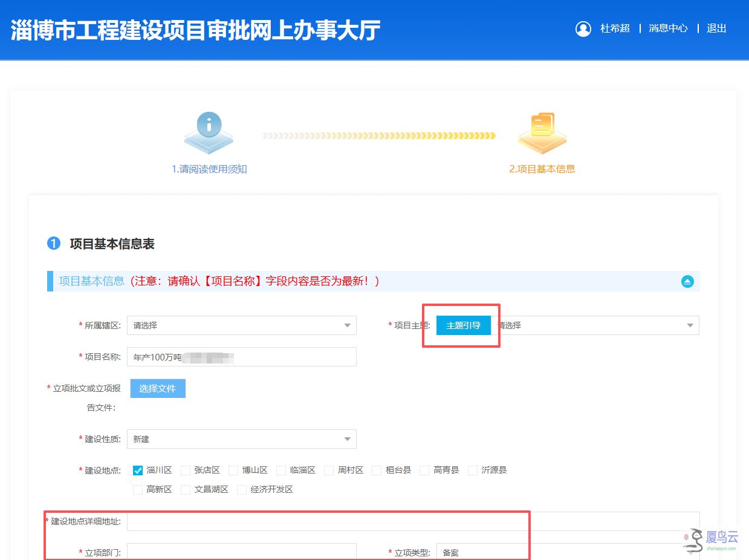The height and width of the screenshot is (560, 749).
Task: Open the 项目主题 请选择 dropdown
Action: click(x=595, y=325)
